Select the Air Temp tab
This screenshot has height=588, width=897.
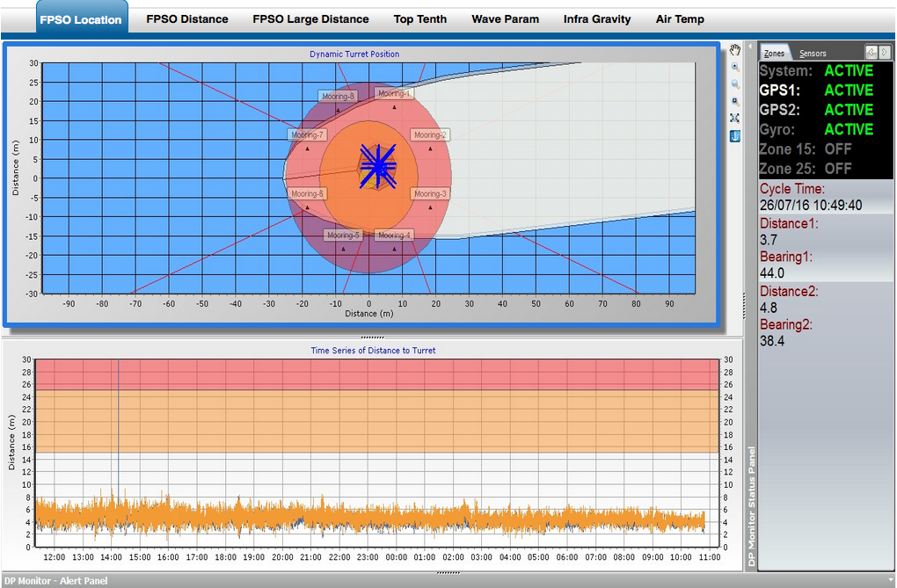(x=680, y=18)
